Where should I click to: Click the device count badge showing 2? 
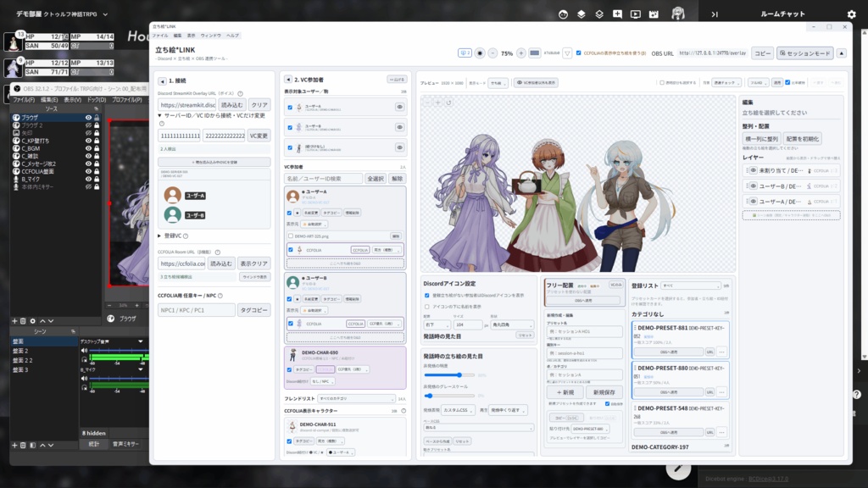(x=465, y=53)
